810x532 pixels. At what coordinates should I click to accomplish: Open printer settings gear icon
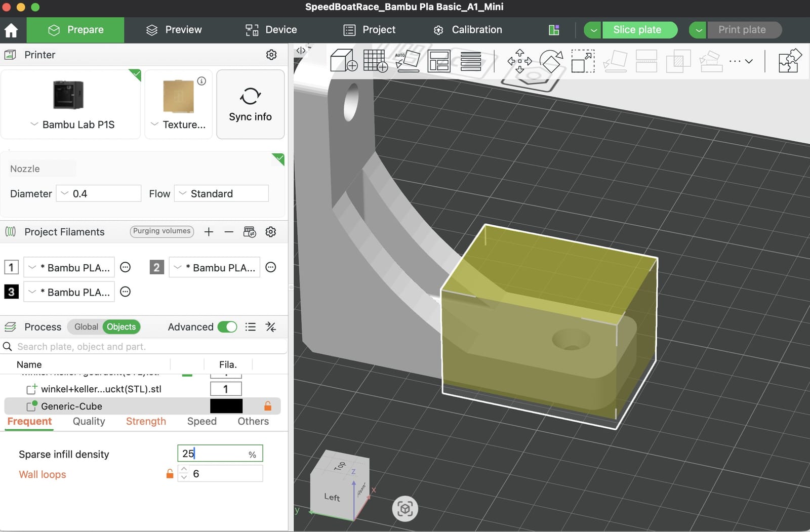pyautogui.click(x=271, y=55)
